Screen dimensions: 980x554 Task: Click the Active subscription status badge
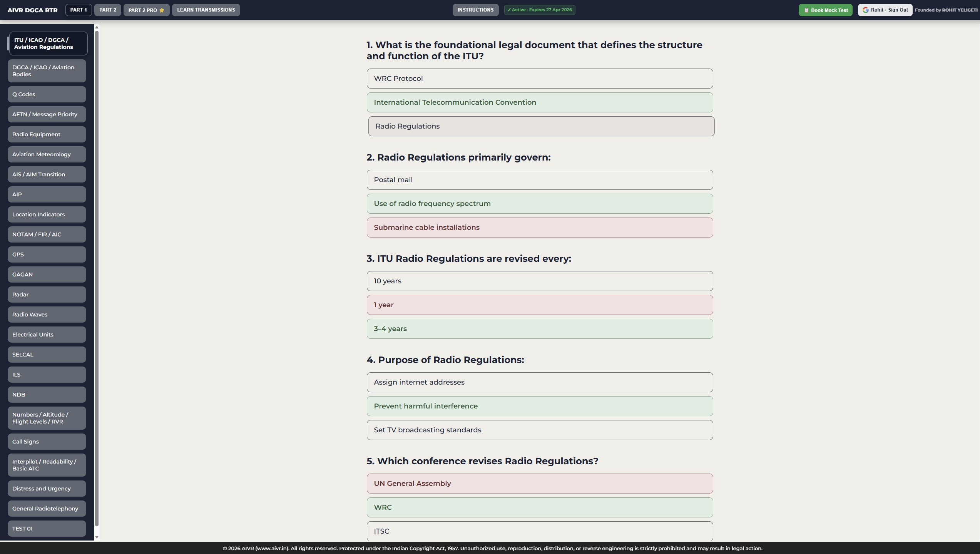[539, 10]
